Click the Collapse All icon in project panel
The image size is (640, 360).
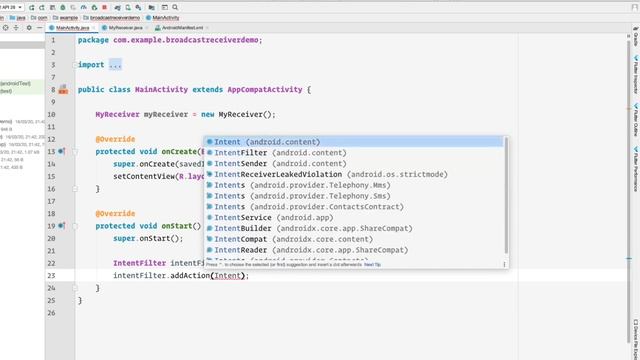coord(16,28)
